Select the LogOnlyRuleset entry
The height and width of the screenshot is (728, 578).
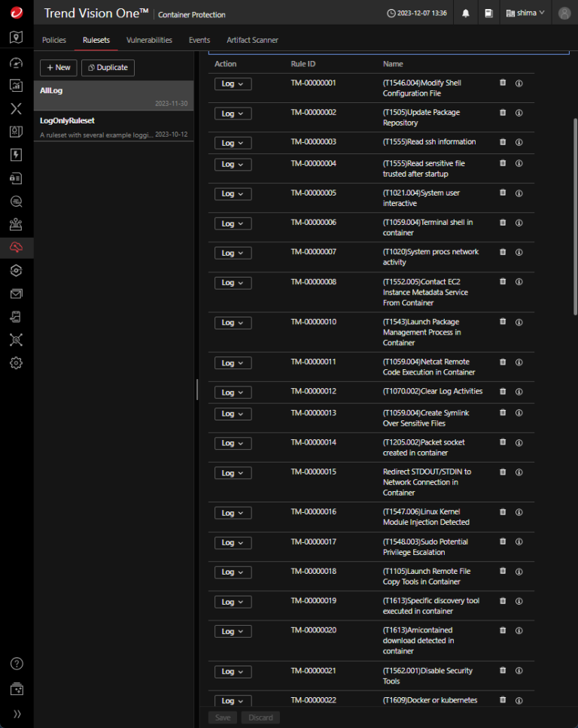(113, 125)
